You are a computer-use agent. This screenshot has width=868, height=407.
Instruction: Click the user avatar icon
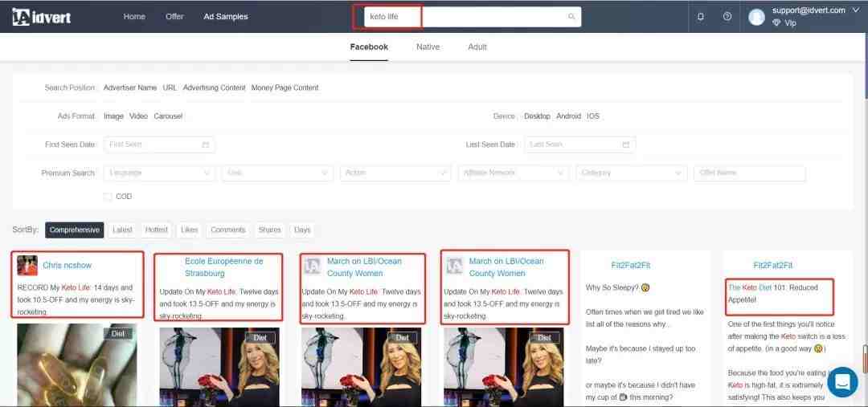click(x=756, y=17)
